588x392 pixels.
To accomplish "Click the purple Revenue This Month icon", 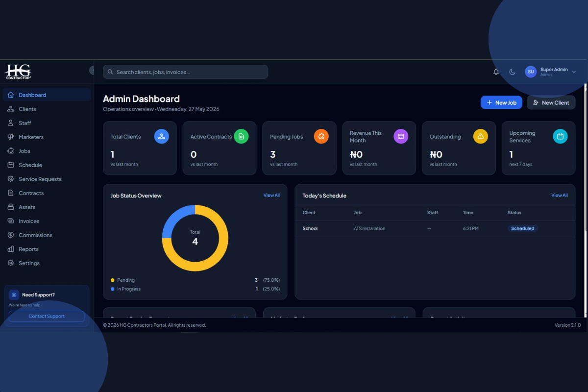I will [x=401, y=136].
